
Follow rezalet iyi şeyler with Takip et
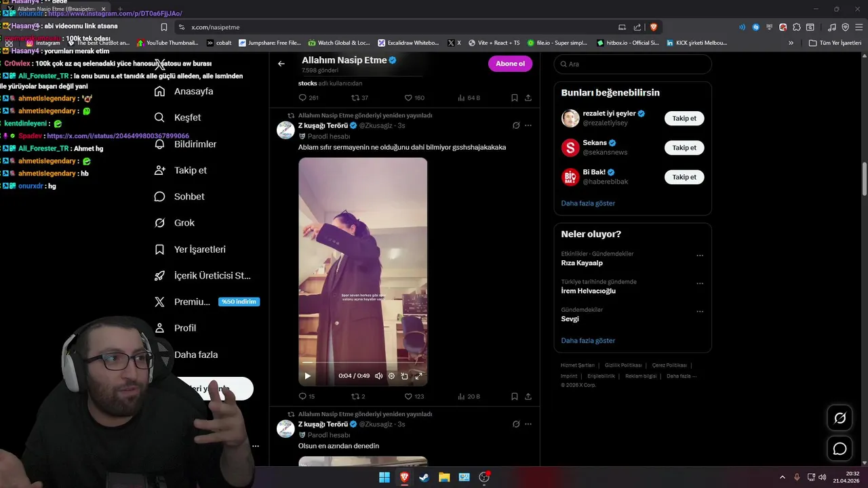pos(684,118)
